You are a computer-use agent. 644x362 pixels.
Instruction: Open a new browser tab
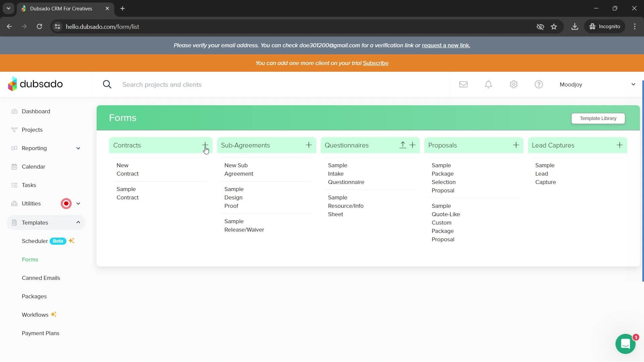(x=123, y=8)
